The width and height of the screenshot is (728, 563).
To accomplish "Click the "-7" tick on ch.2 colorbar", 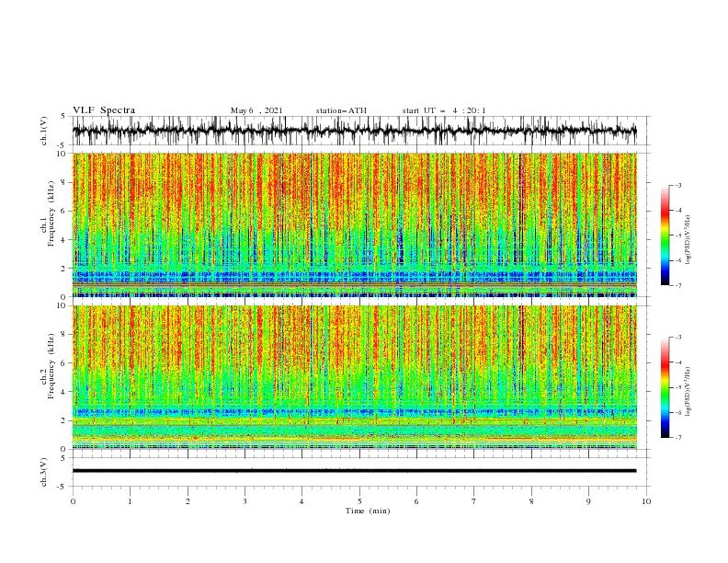I will tap(678, 438).
